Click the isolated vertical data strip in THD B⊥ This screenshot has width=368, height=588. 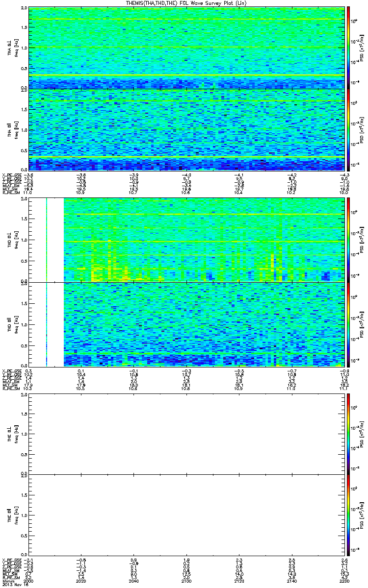tap(47, 240)
